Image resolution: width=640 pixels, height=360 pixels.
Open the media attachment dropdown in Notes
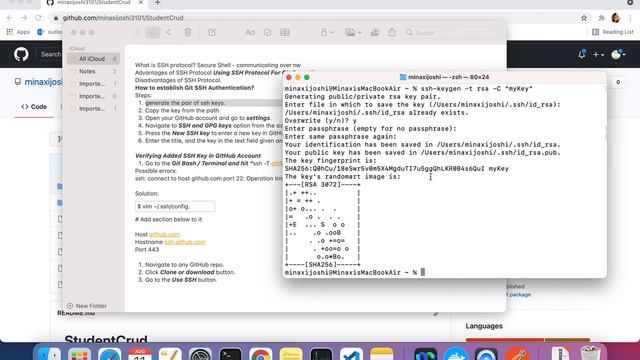(353, 32)
